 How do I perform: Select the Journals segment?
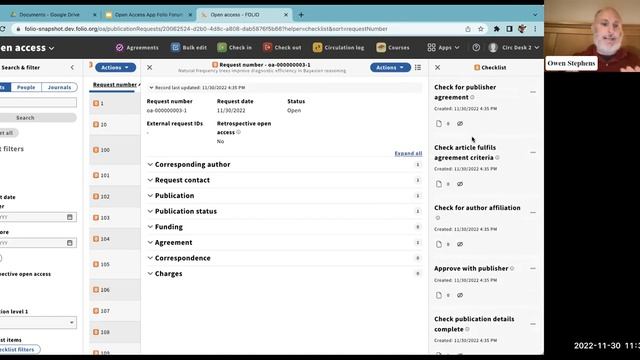[59, 87]
